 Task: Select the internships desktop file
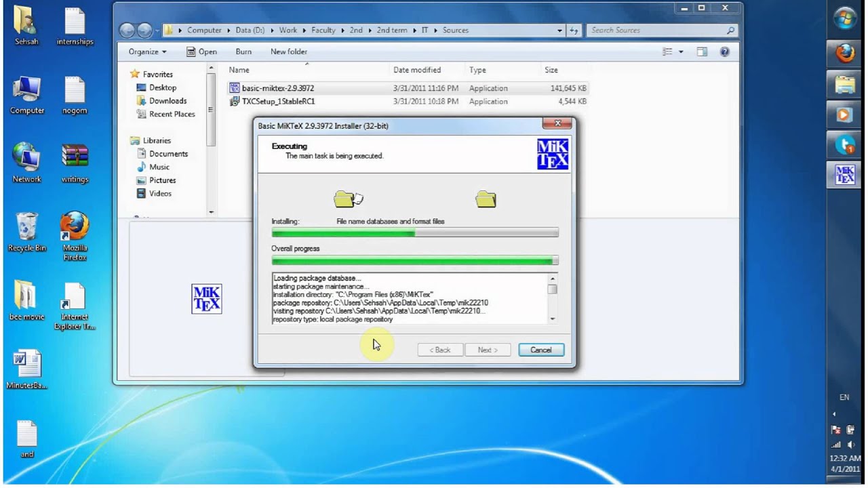75,27
